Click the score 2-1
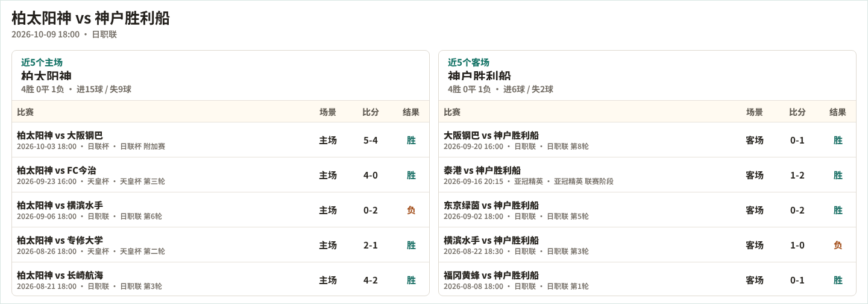 [x=371, y=245]
